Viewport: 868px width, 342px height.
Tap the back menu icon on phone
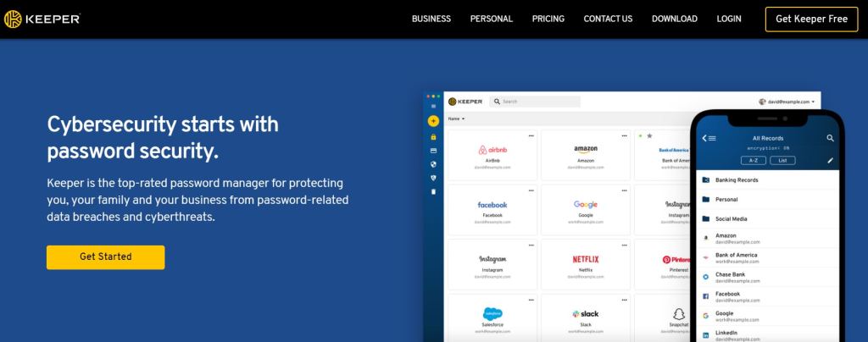[709, 138]
